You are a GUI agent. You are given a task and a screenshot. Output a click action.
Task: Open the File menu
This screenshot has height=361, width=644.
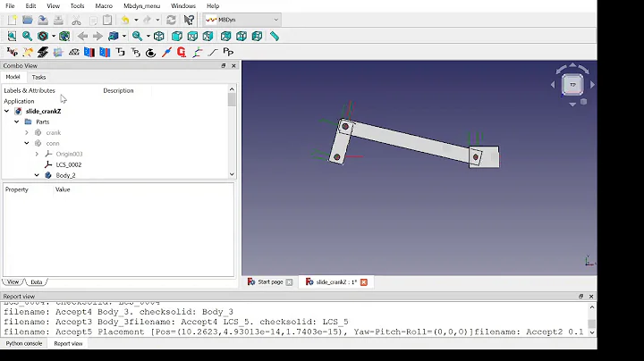pyautogui.click(x=10, y=5)
